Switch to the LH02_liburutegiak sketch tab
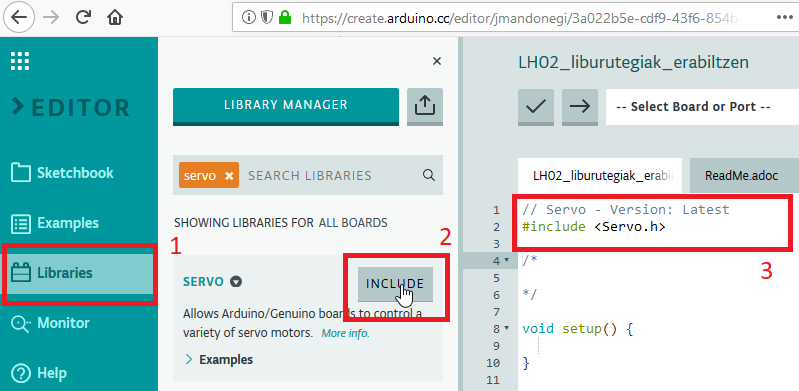 click(601, 176)
